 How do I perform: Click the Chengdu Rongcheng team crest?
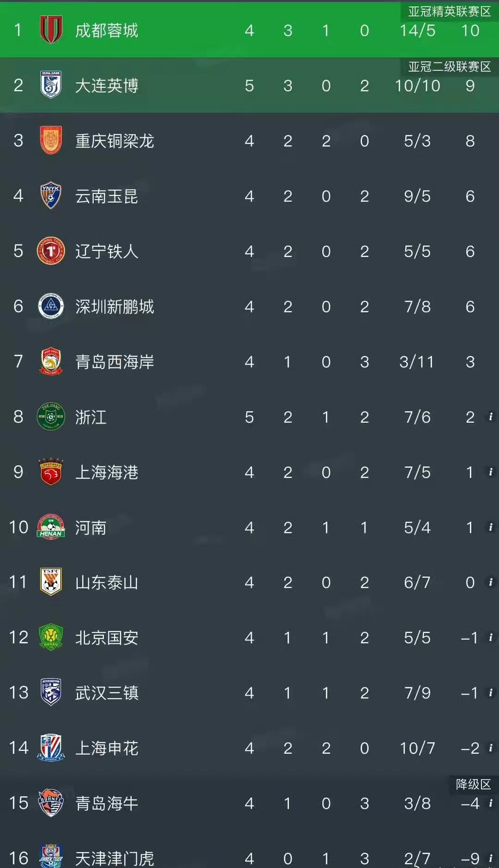pos(51,30)
